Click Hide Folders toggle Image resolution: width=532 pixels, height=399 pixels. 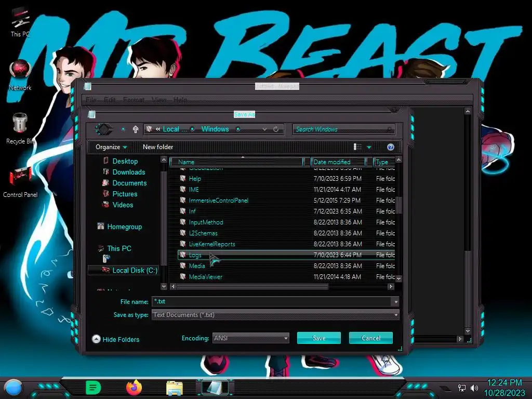click(116, 339)
